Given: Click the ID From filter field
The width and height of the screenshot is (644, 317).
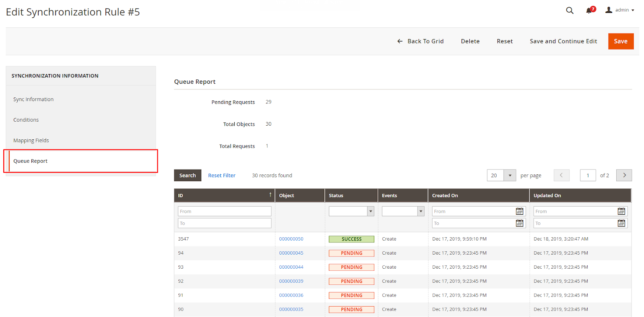Looking at the screenshot, I should (x=224, y=211).
